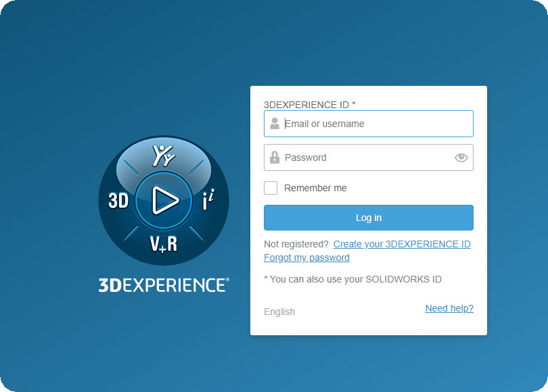Open the English language selector
548x392 pixels.
tap(279, 312)
